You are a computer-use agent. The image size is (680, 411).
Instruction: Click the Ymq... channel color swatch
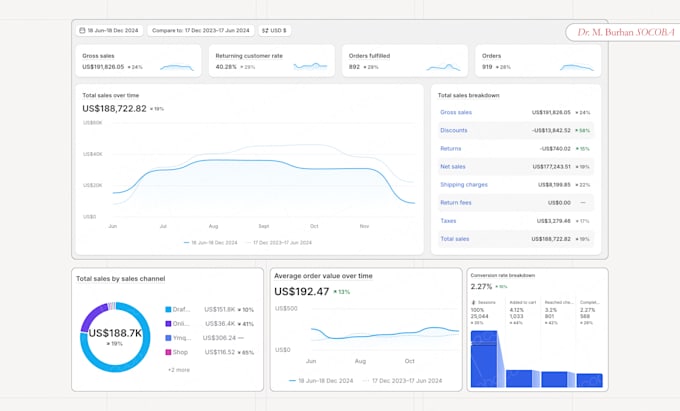pyautogui.click(x=168, y=338)
